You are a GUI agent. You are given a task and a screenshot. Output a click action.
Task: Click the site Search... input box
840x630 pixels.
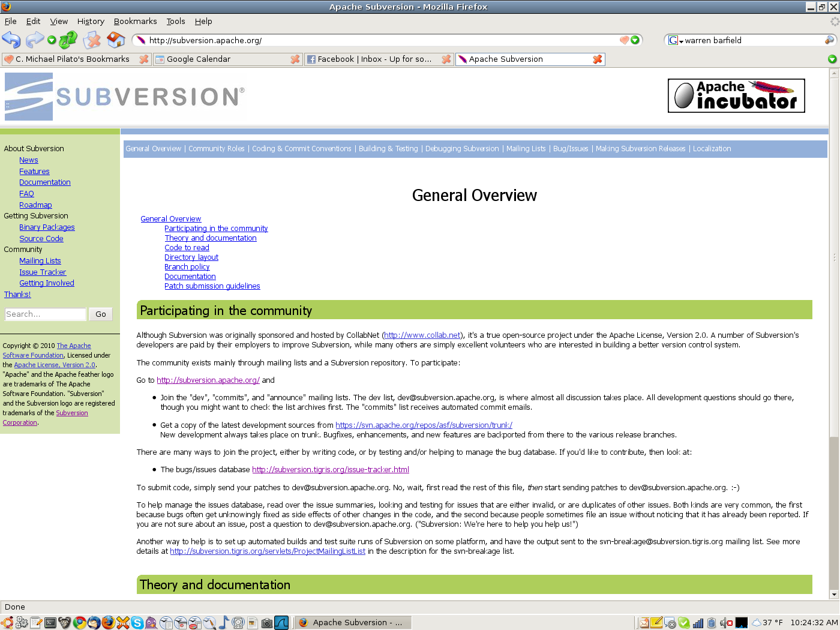coord(46,314)
